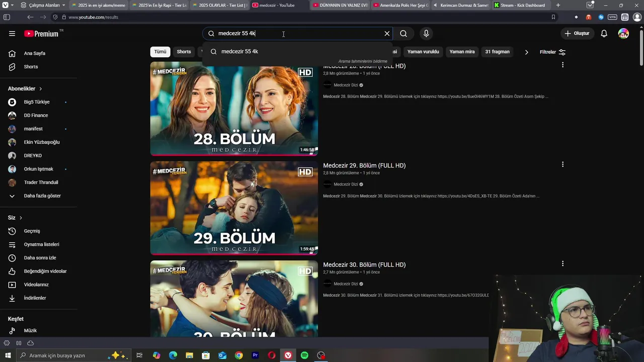The width and height of the screenshot is (644, 362).
Task: Go back with browser back arrow
Action: (x=30, y=17)
